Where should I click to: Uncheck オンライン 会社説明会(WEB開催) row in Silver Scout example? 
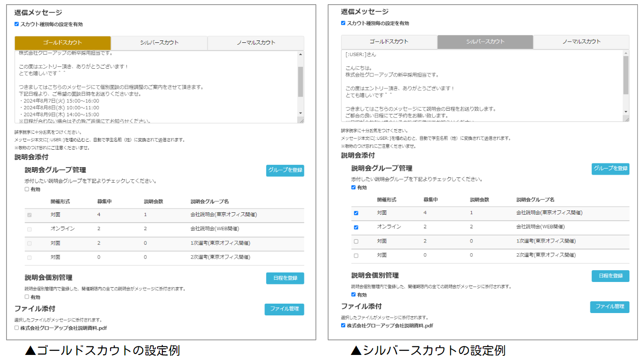pos(356,227)
